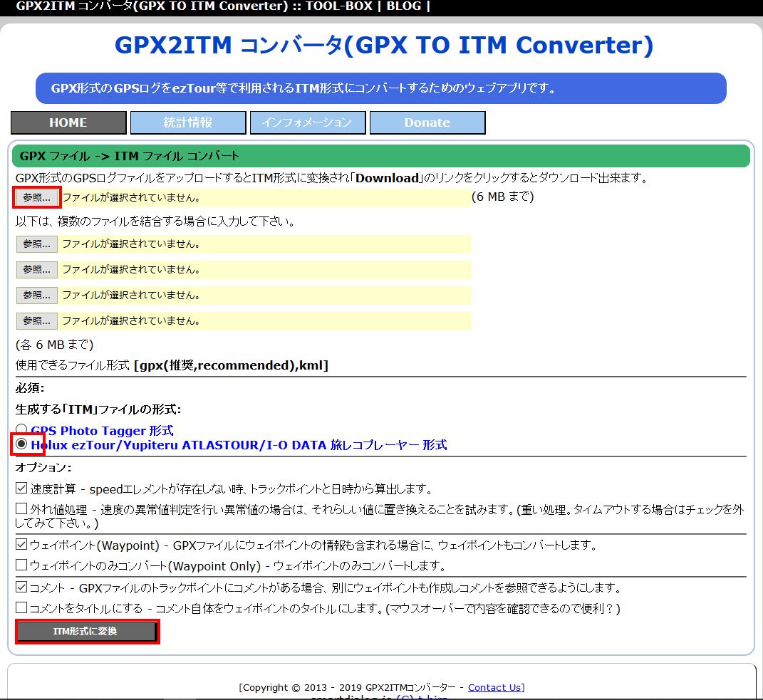Click the large blue GPX2ITM コンバータ page title
This screenshot has height=700, width=763.
[x=383, y=46]
